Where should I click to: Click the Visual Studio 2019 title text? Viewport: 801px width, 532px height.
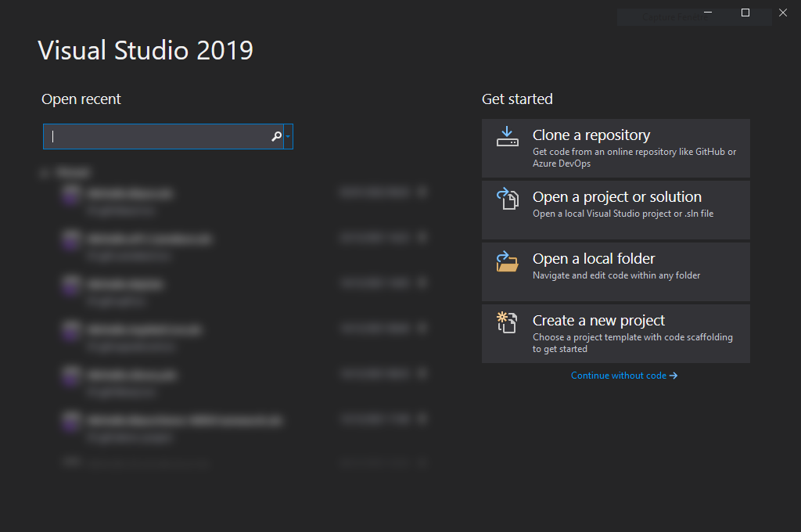coord(145,51)
